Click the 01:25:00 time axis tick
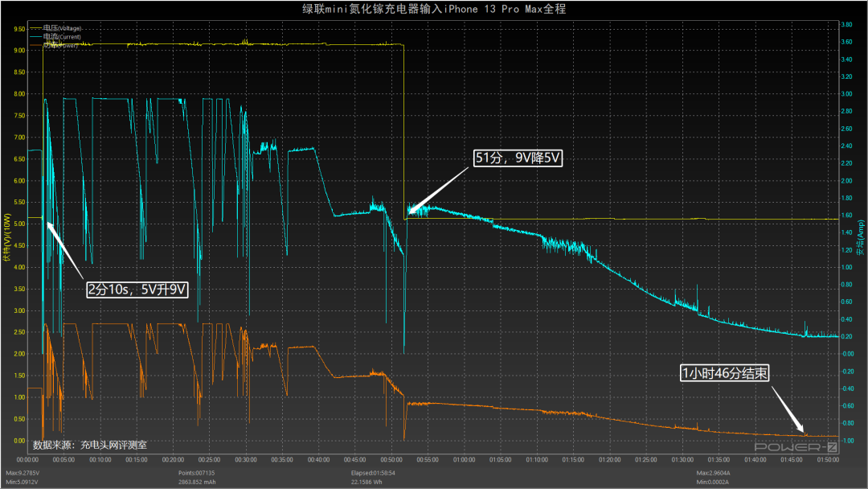The image size is (868, 489). coord(646,460)
